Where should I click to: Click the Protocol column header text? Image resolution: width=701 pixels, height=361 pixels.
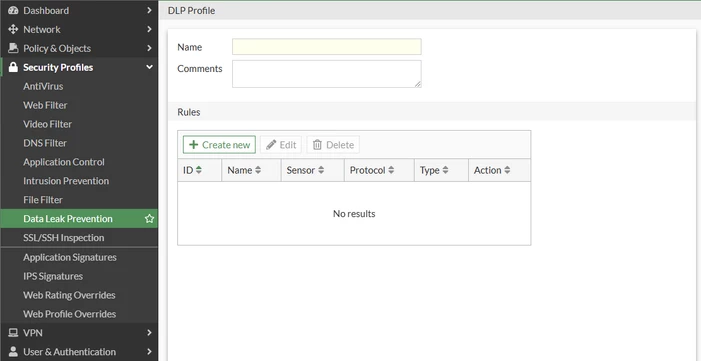(x=367, y=170)
